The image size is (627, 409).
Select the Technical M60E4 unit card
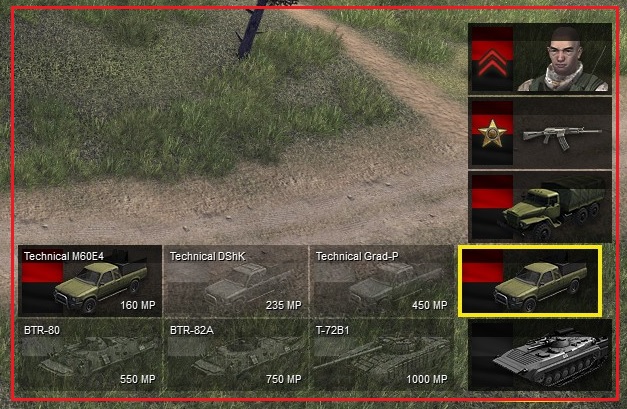click(90, 281)
